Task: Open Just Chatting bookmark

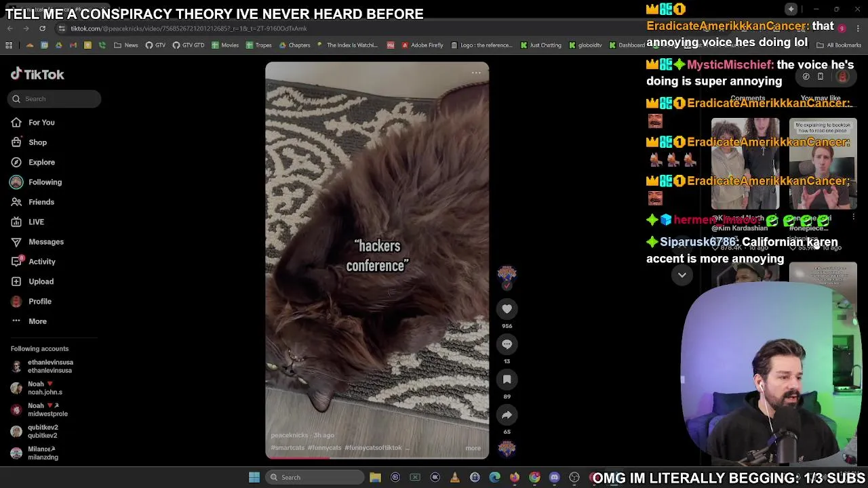Action: 541,45
